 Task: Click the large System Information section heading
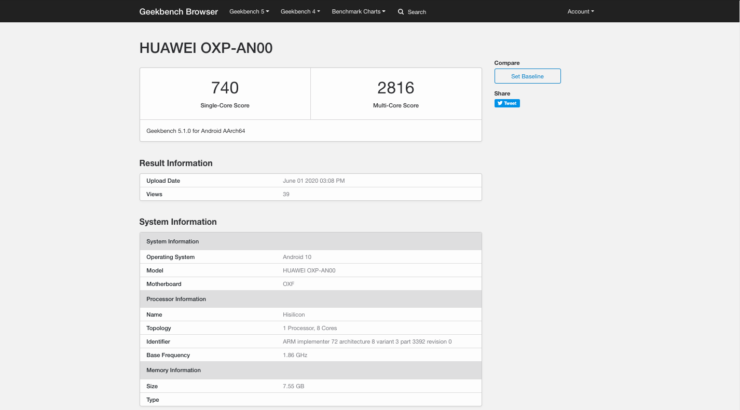[x=178, y=222]
